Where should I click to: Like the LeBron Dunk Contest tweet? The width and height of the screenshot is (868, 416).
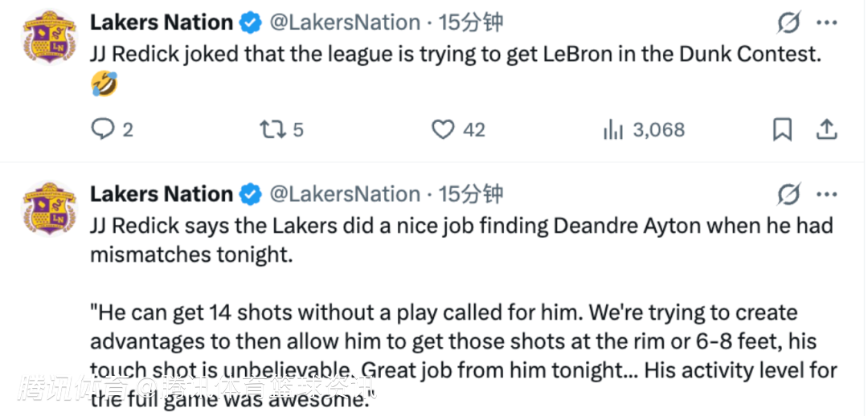[443, 129]
